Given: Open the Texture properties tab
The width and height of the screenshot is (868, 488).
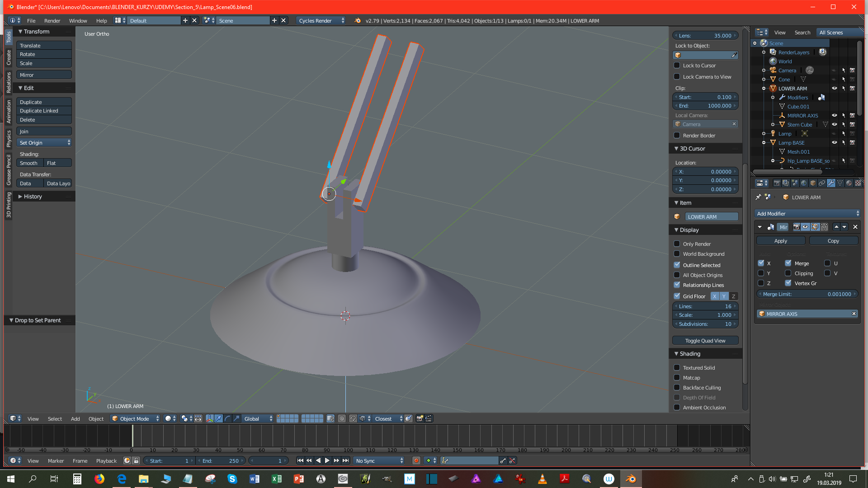Looking at the screenshot, I should click(858, 183).
